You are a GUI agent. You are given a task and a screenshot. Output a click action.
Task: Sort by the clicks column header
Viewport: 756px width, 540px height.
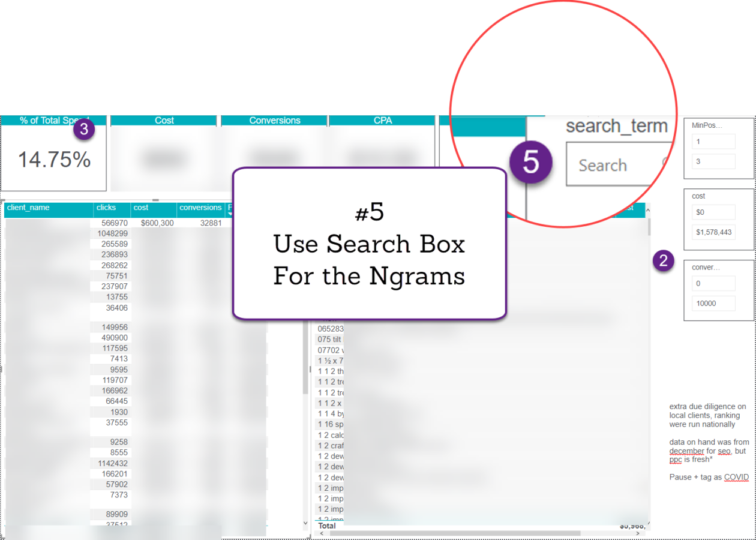112,208
